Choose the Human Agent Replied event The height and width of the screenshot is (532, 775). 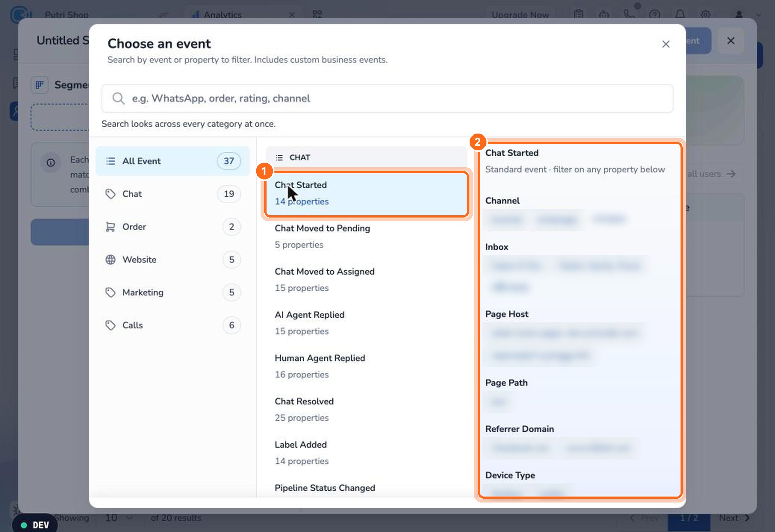coord(367,366)
